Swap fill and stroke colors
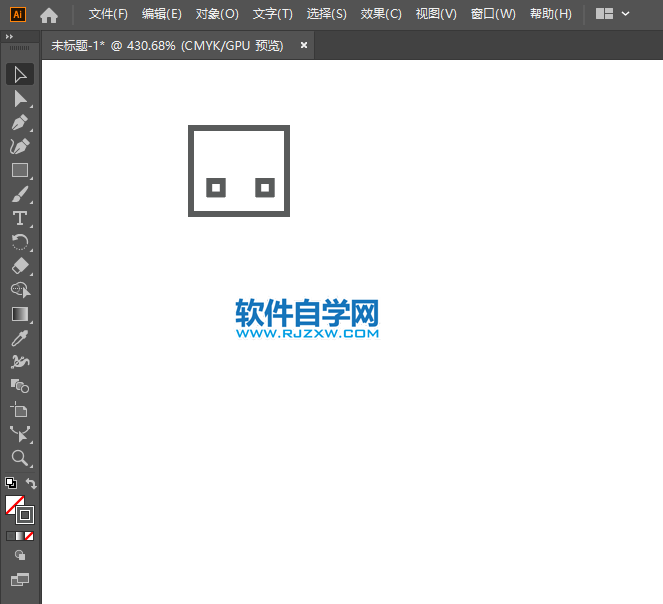663x604 pixels. click(31, 483)
